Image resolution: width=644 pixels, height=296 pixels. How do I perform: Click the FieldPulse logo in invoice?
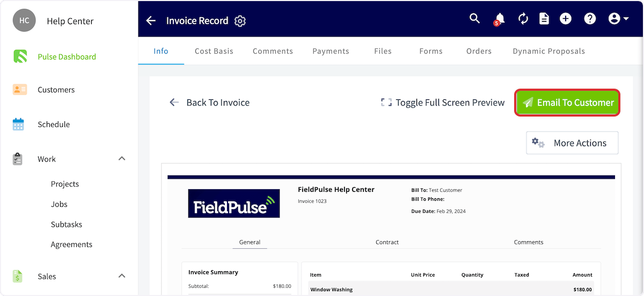tap(234, 203)
